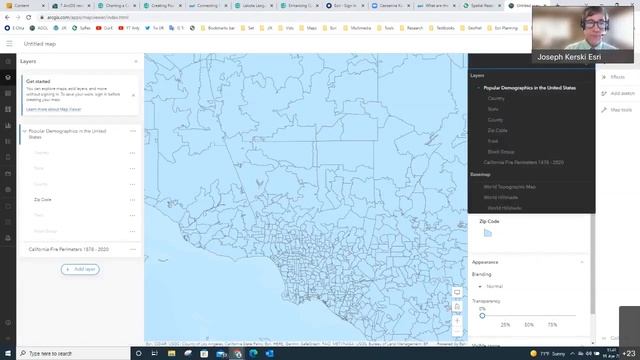
Task: Open the Charts bar-graph icon in the left toolbar
Action: (x=8, y=125)
